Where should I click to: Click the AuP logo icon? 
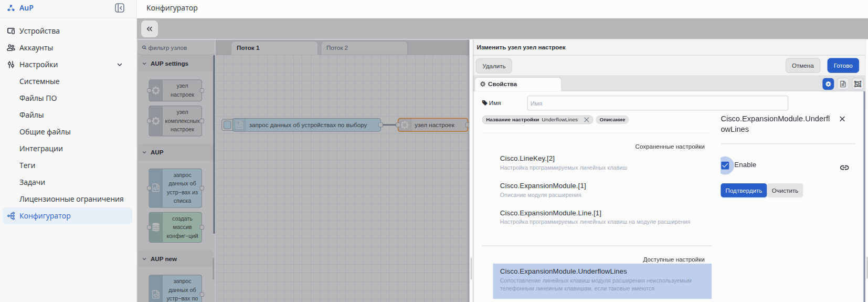click(11, 8)
